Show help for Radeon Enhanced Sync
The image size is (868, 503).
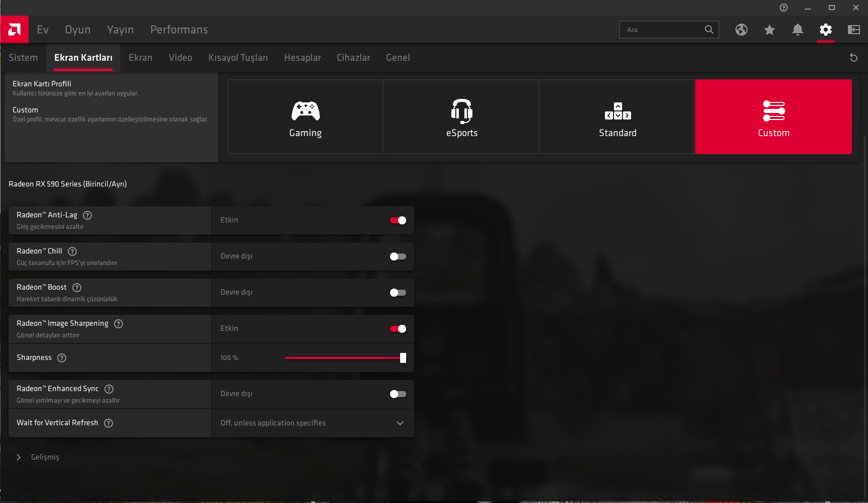pos(109,389)
